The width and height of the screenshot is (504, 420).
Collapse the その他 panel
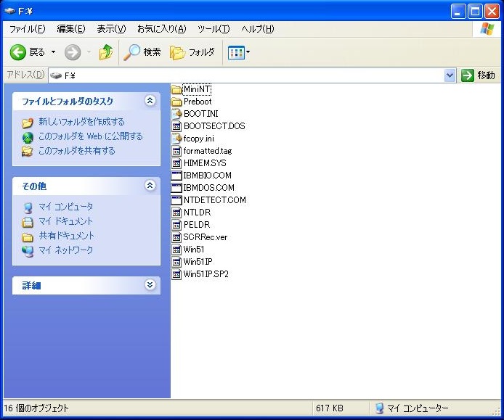(150, 186)
